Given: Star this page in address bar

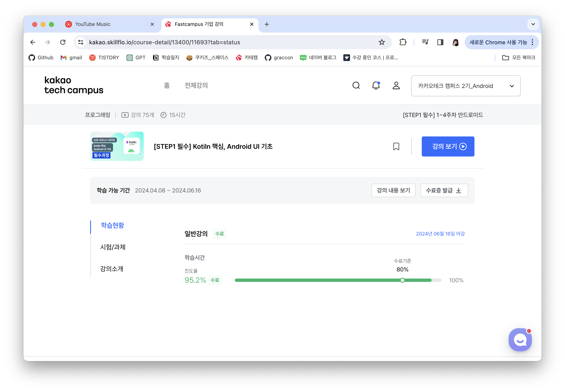Looking at the screenshot, I should point(381,42).
